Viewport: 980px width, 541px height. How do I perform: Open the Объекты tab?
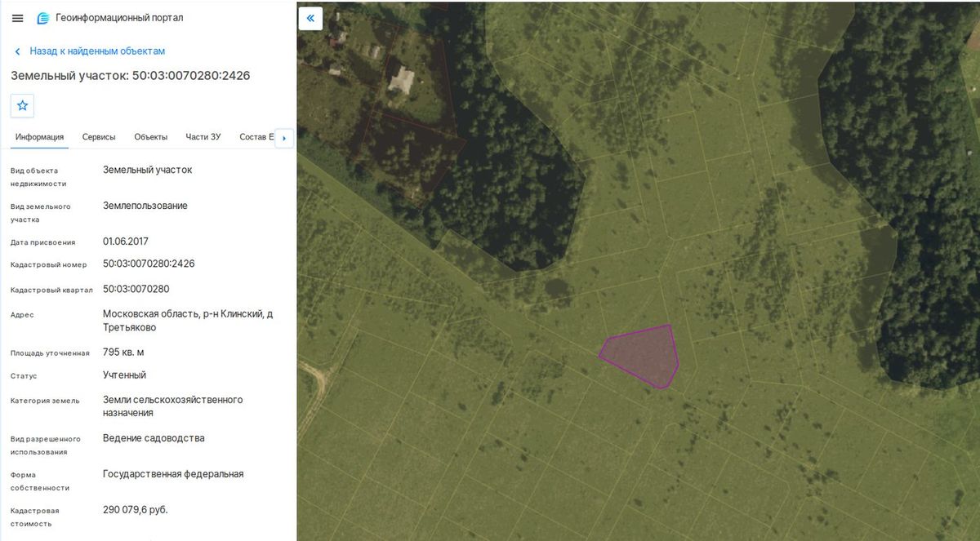[150, 137]
